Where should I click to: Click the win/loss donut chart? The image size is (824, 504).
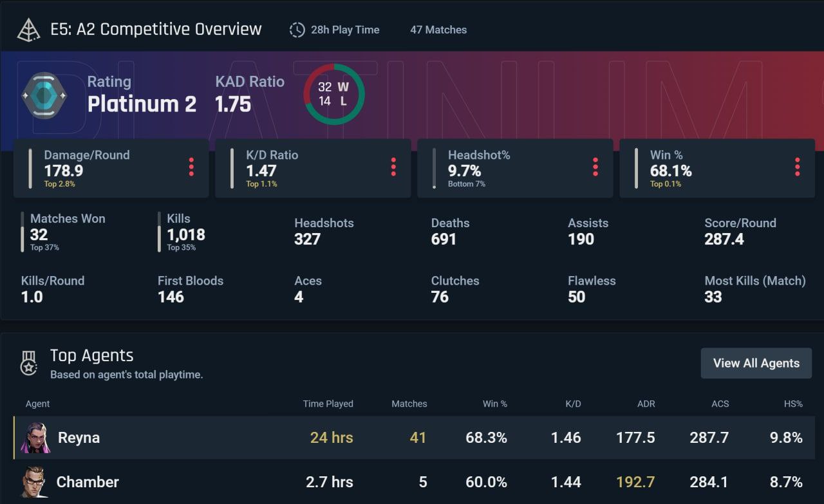334,94
